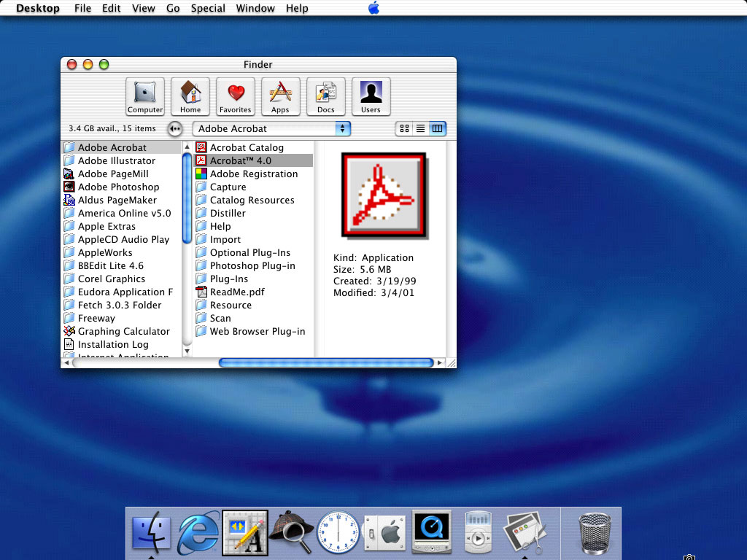Select the America Online v5.0 folder

pyautogui.click(x=122, y=214)
